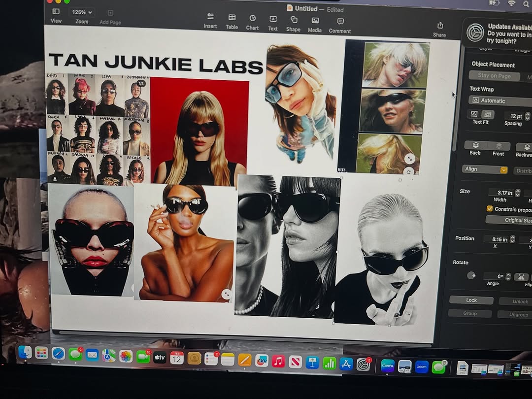Open the Media browser icon
Screen dimensions: 532x399
[315, 21]
